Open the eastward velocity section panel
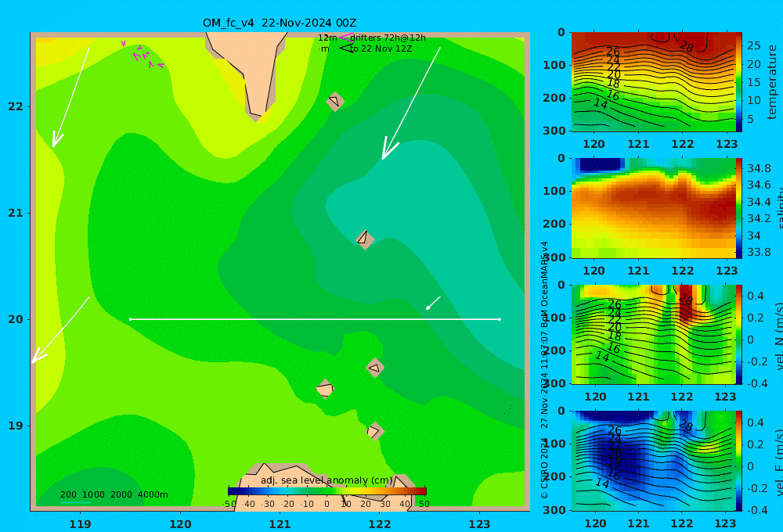The width and height of the screenshot is (783, 532). [x=653, y=461]
